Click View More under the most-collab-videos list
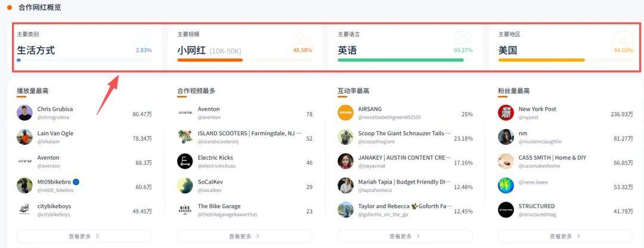The width and height of the screenshot is (644, 248). click(244, 236)
